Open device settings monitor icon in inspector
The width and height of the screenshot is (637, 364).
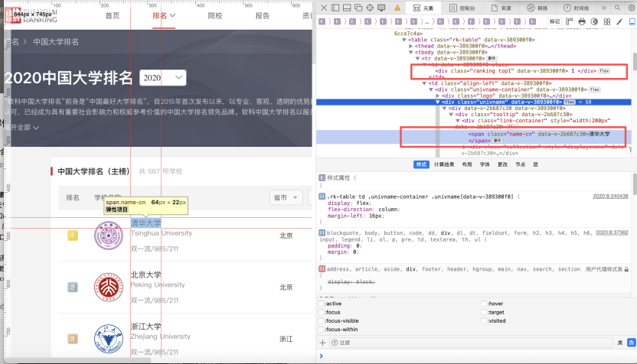click(381, 8)
